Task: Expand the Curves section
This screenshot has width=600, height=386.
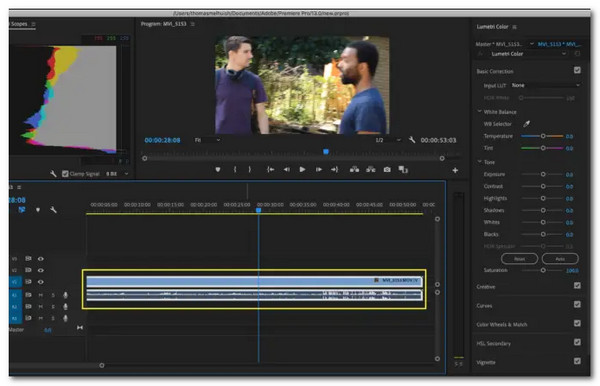Action: (x=484, y=305)
